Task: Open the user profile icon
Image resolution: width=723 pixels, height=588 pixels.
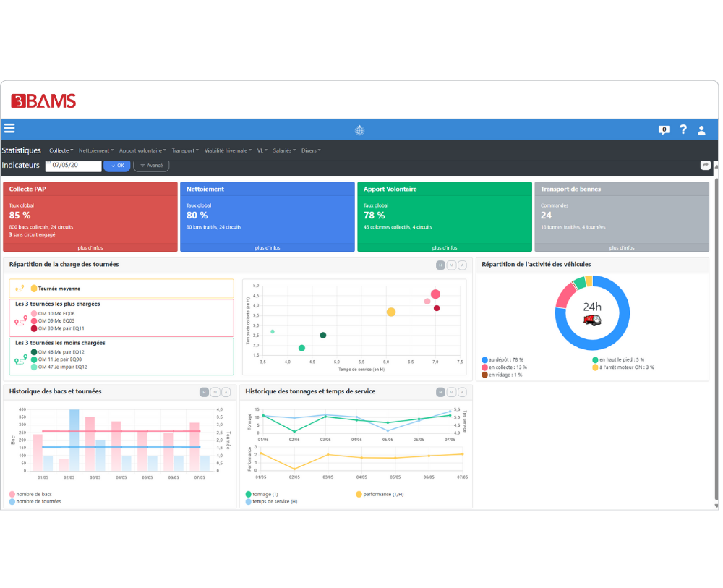Action: [701, 130]
